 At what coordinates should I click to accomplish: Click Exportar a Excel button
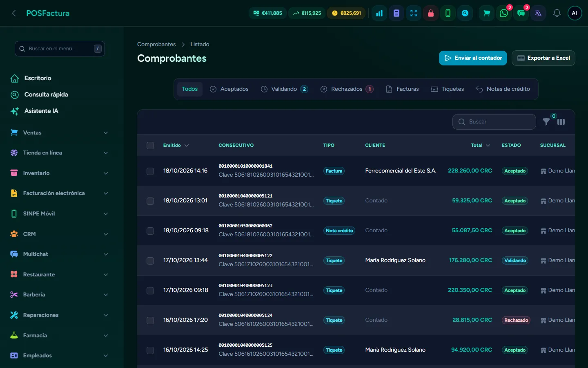click(543, 58)
